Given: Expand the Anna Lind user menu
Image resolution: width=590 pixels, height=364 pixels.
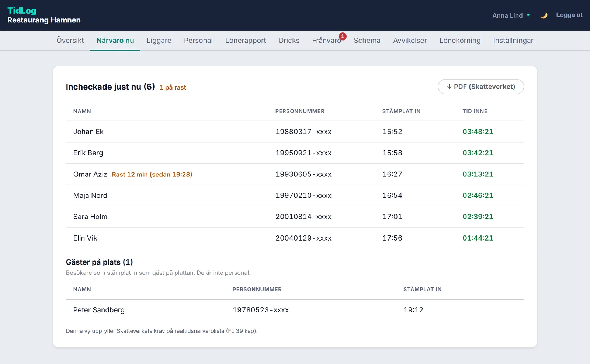Looking at the screenshot, I should [511, 15].
